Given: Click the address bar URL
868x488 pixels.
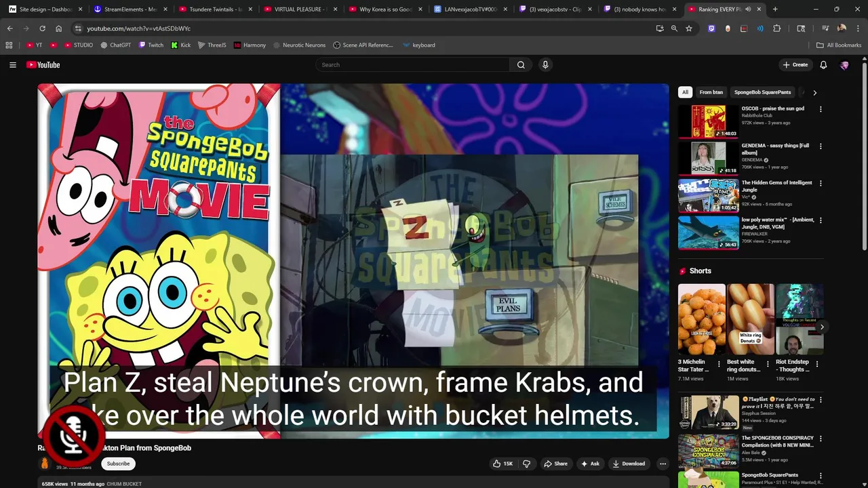Looking at the screenshot, I should coord(138,28).
